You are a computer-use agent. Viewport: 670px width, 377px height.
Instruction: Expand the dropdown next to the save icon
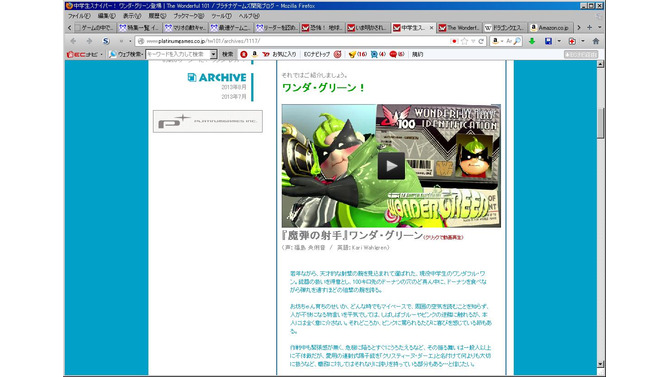coord(559,41)
